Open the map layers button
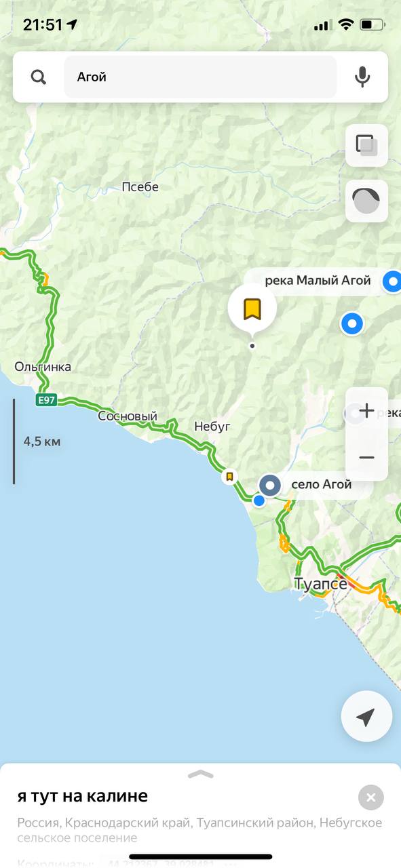 pyautogui.click(x=367, y=145)
